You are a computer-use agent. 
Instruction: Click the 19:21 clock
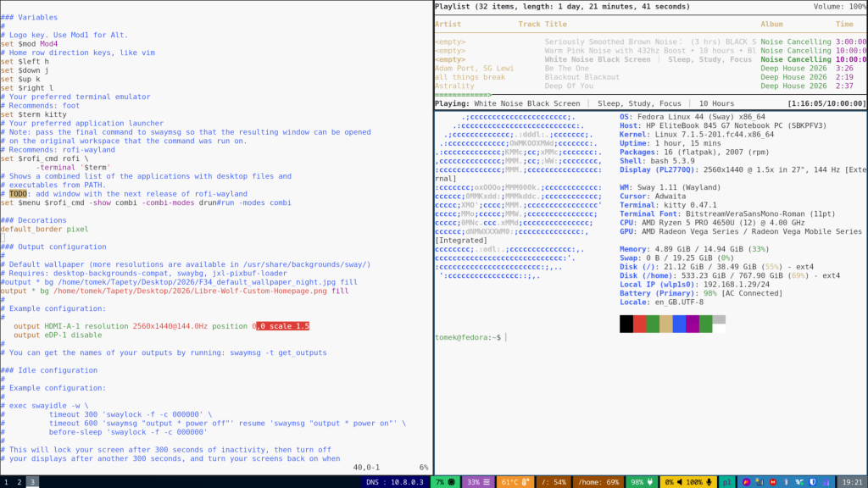[853, 482]
